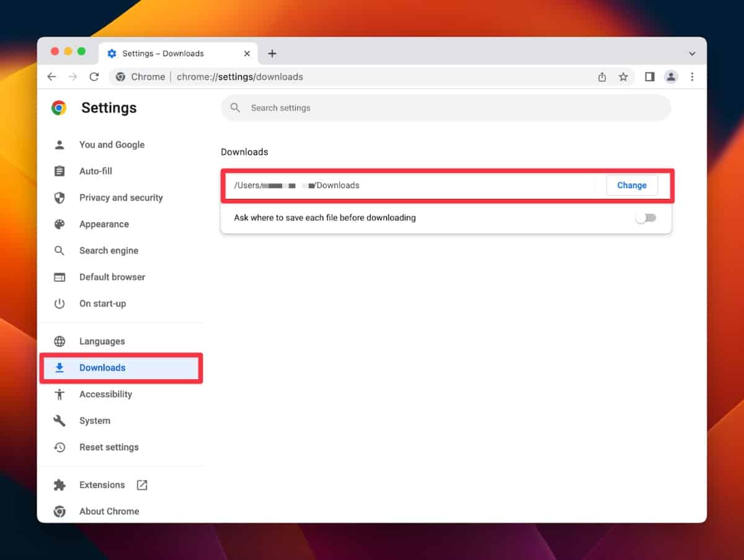Viewport: 744px width, 560px height.
Task: Select the Accessibility person icon
Action: (x=60, y=394)
